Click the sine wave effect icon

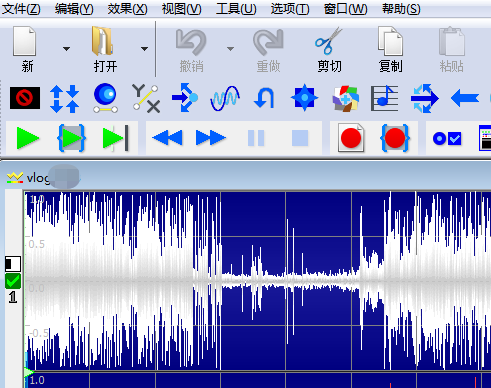pos(225,98)
